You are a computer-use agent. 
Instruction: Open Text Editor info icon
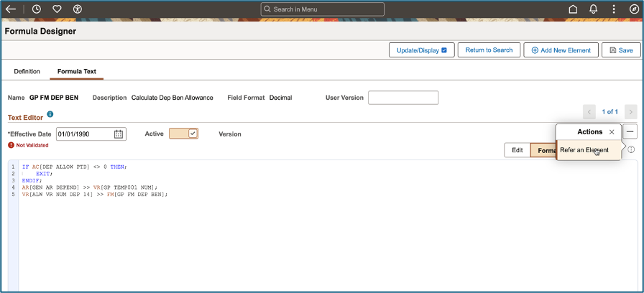coord(50,114)
